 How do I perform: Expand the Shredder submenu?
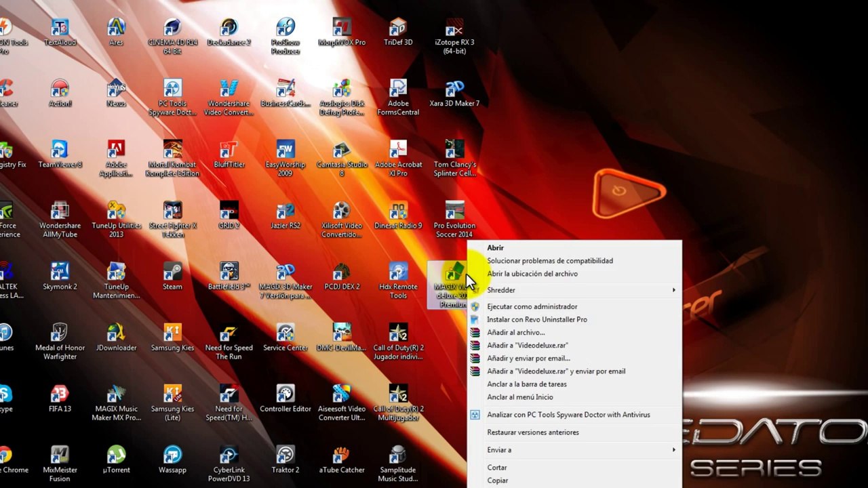(x=574, y=290)
